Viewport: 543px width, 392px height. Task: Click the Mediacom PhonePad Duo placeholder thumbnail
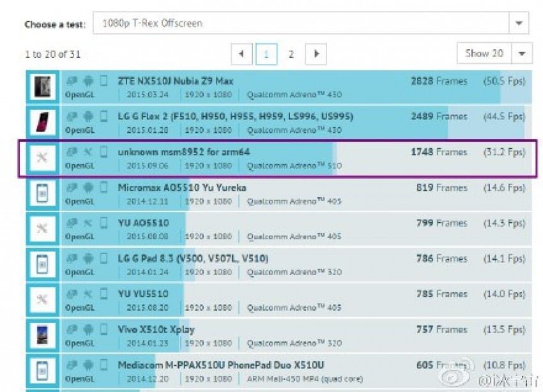[42, 371]
